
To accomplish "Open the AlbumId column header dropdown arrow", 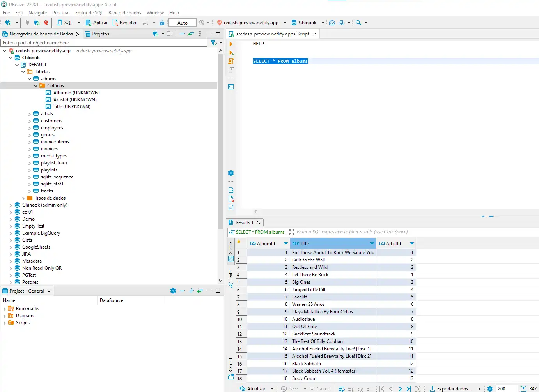I will [286, 244].
